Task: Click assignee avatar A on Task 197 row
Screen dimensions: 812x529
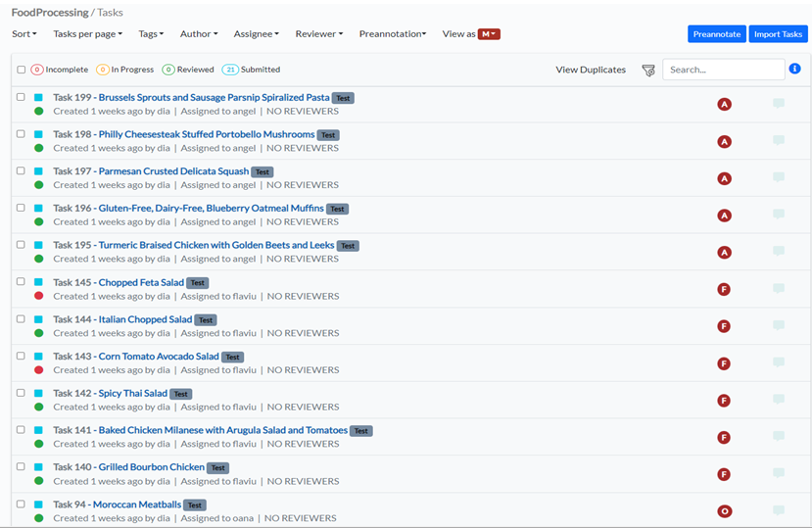Action: point(724,178)
